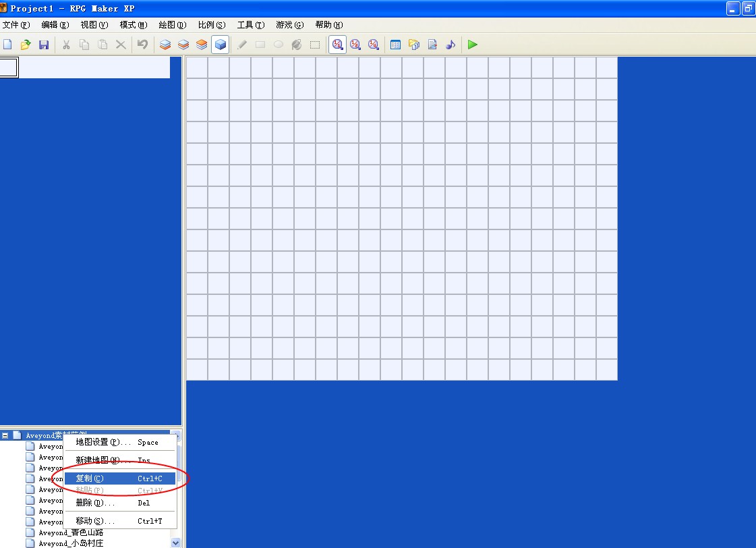Choose 复制(C) from the context menu
Screen dimensions: 756x548
point(119,478)
